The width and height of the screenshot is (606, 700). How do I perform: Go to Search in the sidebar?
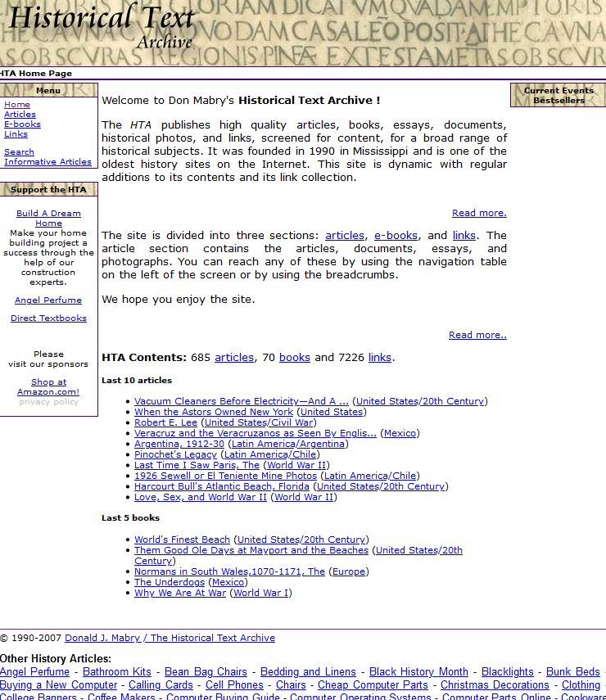coord(19,152)
